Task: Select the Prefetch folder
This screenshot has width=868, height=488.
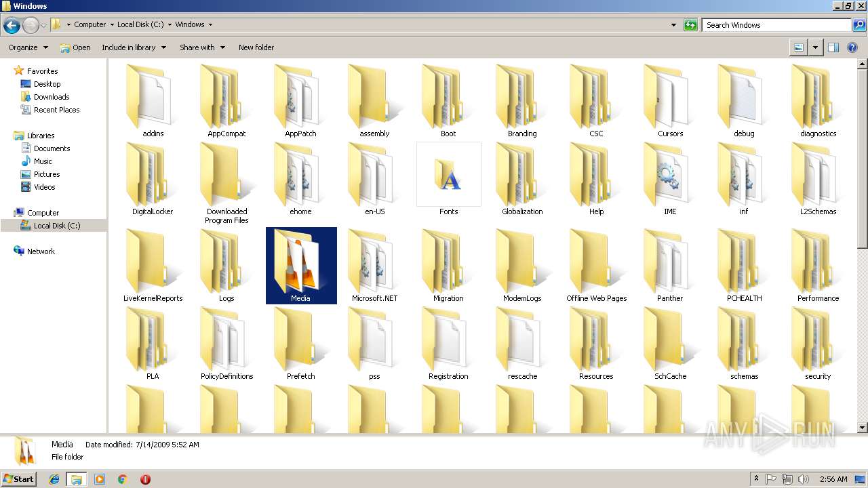Action: pos(300,344)
